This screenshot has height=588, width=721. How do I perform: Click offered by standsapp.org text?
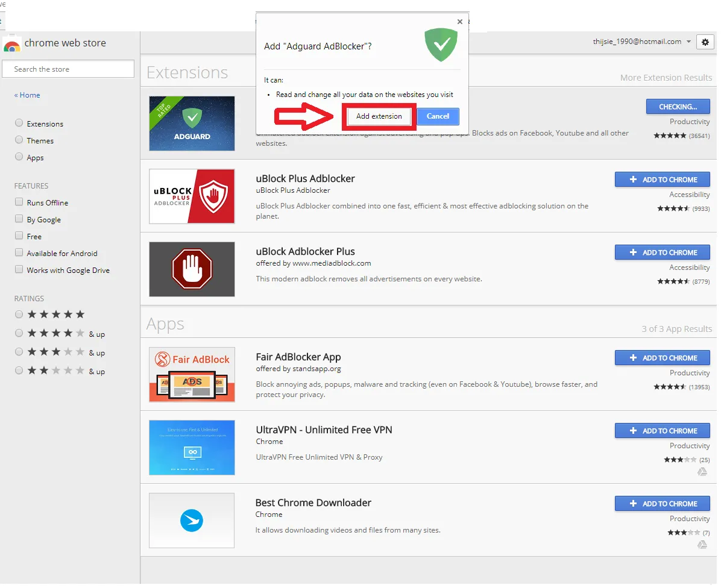(x=298, y=369)
